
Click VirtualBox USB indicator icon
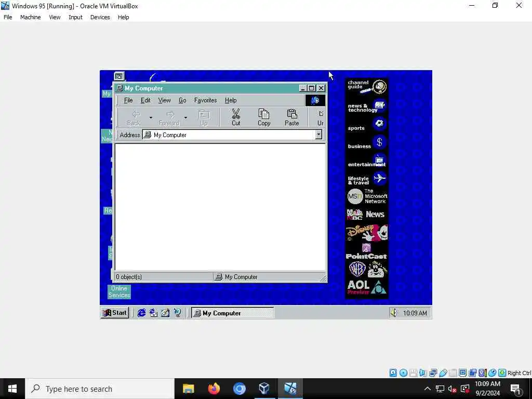pos(443,373)
